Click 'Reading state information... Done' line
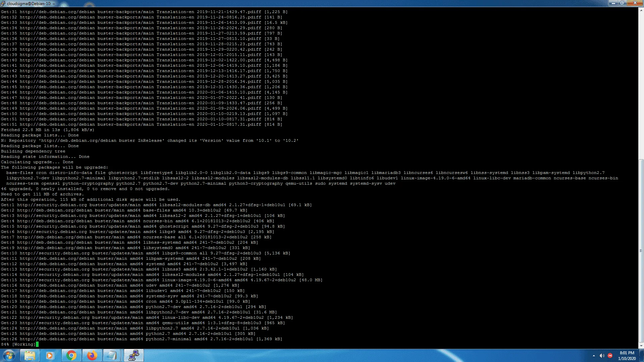 45,157
